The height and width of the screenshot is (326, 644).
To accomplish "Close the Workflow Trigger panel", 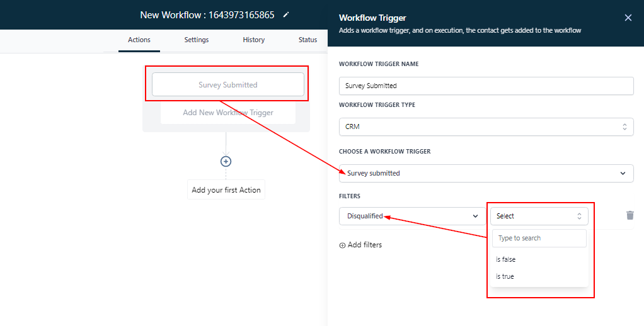I will pos(628,18).
